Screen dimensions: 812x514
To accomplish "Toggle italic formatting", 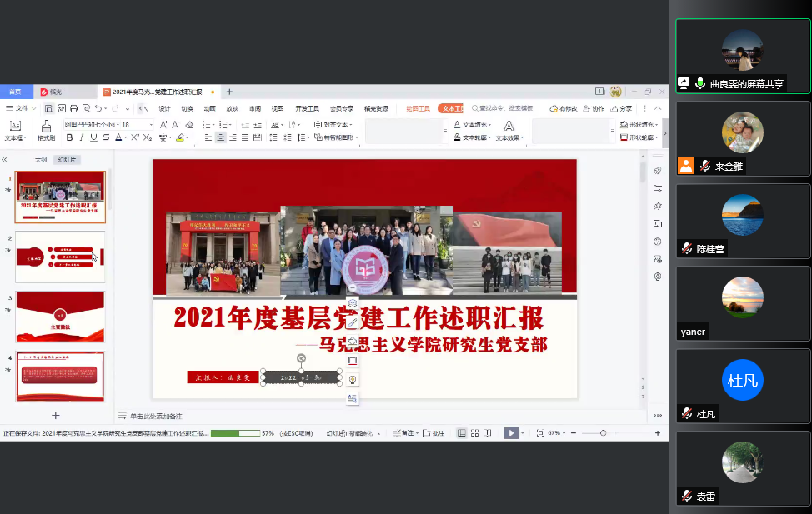I will pos(81,138).
